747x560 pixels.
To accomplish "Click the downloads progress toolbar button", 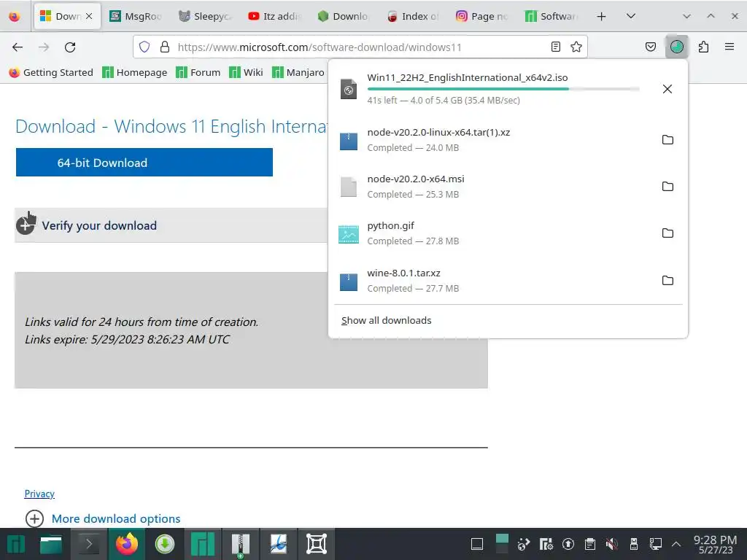I will 676,47.
